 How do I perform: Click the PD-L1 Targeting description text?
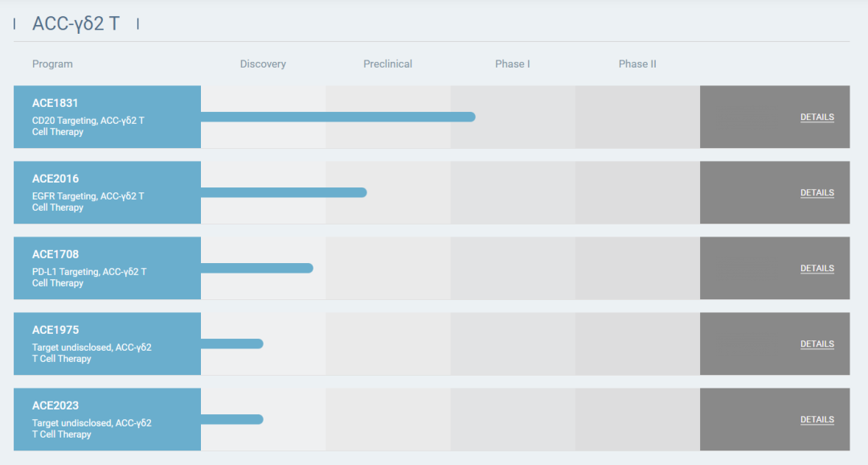point(89,277)
